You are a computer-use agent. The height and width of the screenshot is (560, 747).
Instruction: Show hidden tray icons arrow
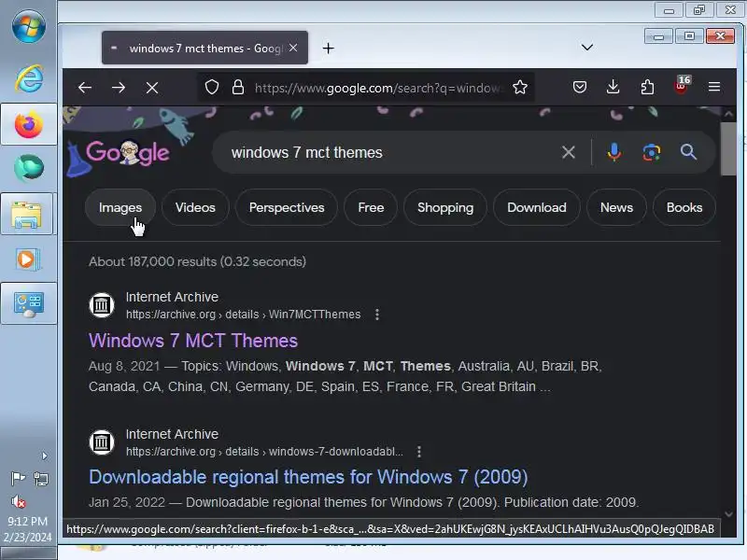(44, 456)
